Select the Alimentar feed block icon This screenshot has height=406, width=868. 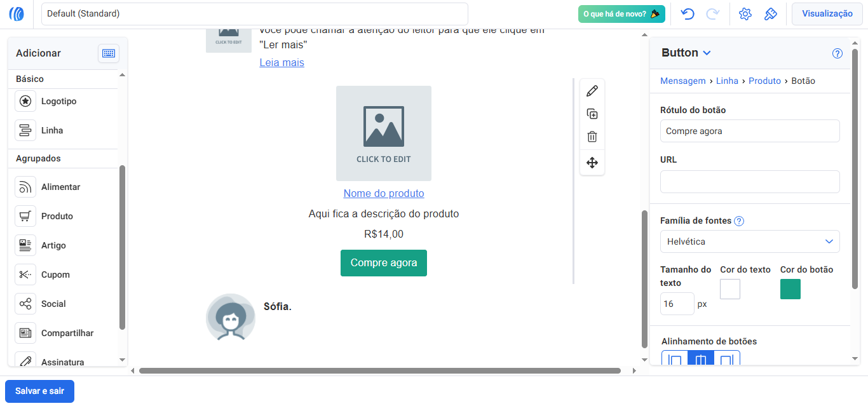click(x=25, y=186)
